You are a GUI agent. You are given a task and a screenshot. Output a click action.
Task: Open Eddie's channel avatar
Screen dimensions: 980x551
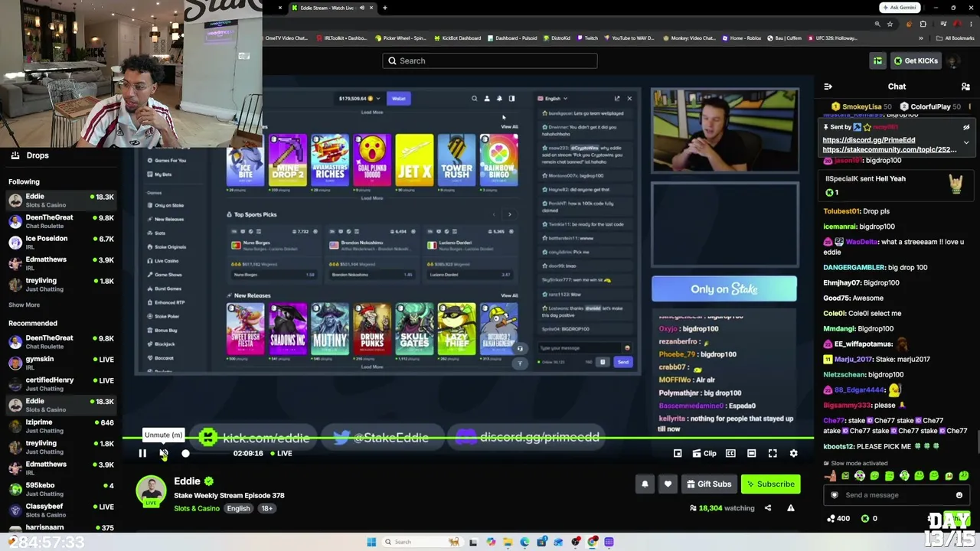(x=151, y=491)
